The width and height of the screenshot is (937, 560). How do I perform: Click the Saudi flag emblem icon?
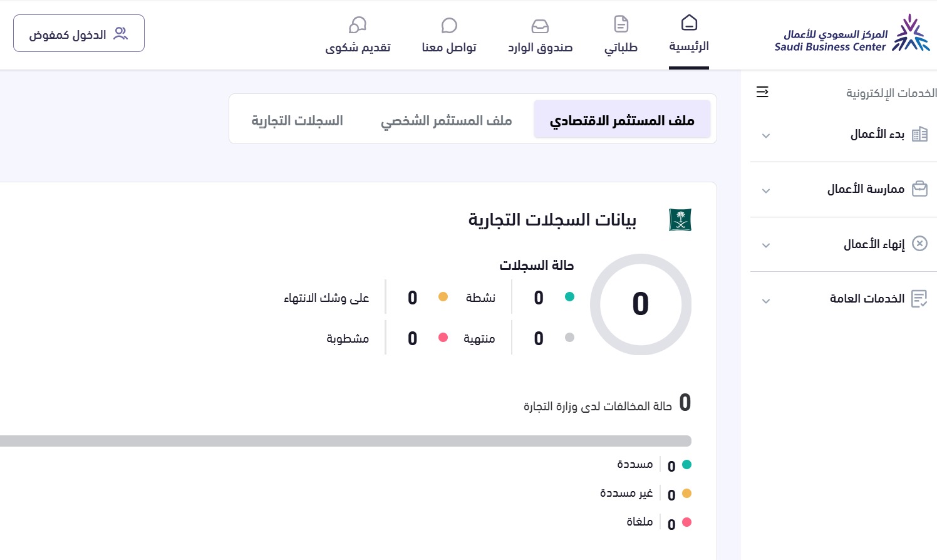coord(680,219)
